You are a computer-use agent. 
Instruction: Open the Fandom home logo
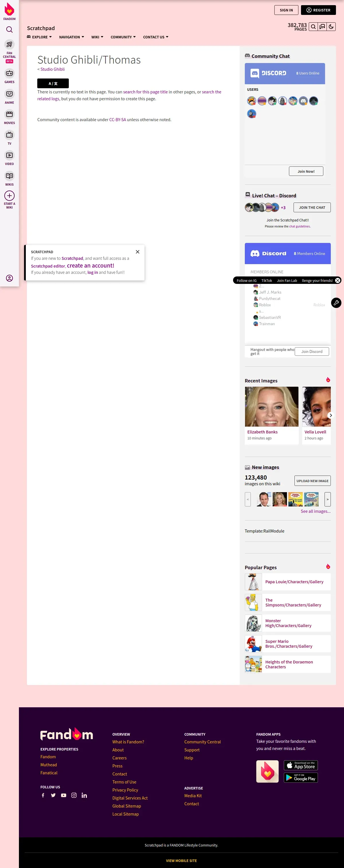(9, 12)
